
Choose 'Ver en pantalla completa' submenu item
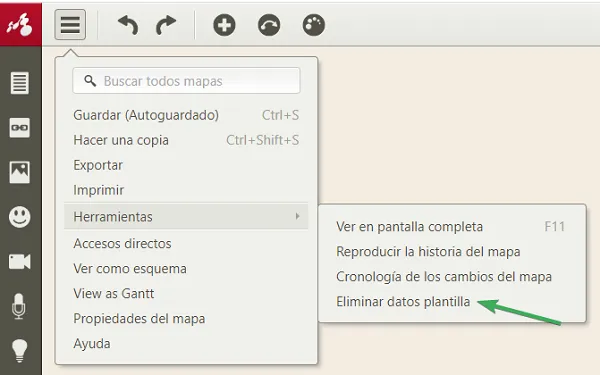tap(452, 227)
